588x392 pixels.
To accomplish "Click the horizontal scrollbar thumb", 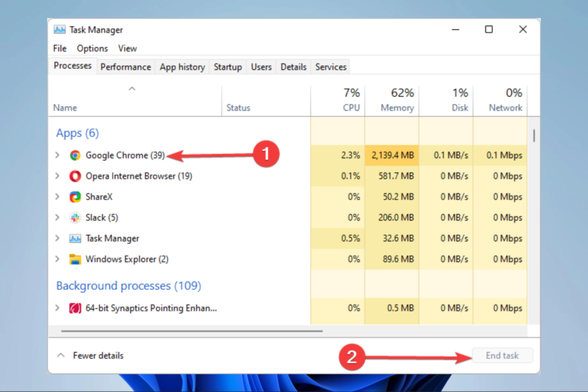I will tap(192, 331).
